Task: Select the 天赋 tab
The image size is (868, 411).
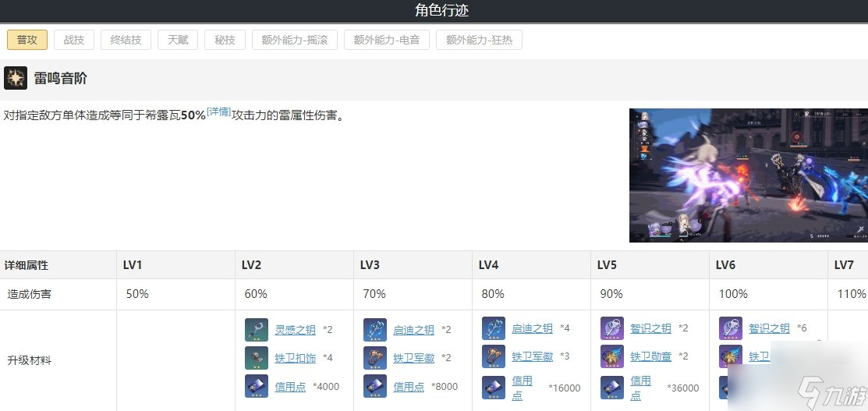Action: (x=178, y=40)
